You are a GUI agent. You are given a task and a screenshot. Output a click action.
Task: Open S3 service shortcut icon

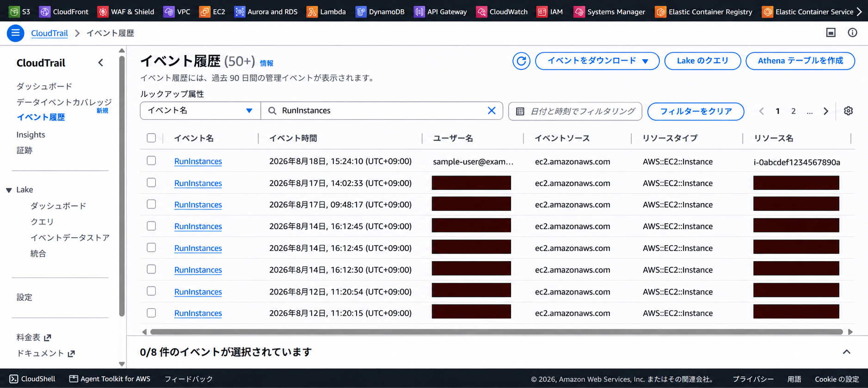(14, 12)
